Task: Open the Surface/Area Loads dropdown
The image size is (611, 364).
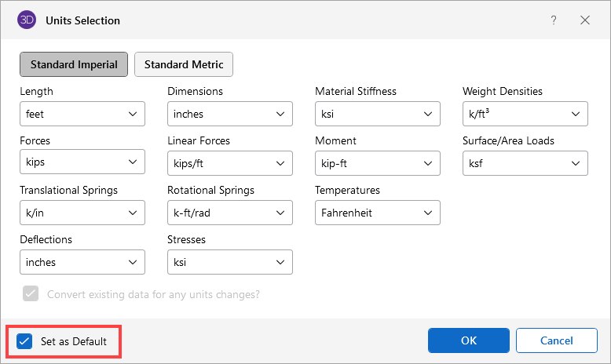Action: click(525, 163)
